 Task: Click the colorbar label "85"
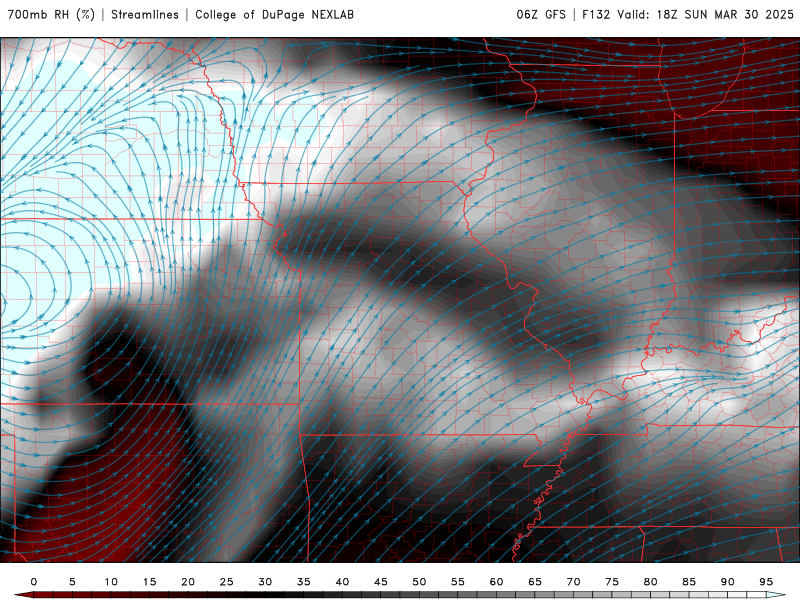689,582
